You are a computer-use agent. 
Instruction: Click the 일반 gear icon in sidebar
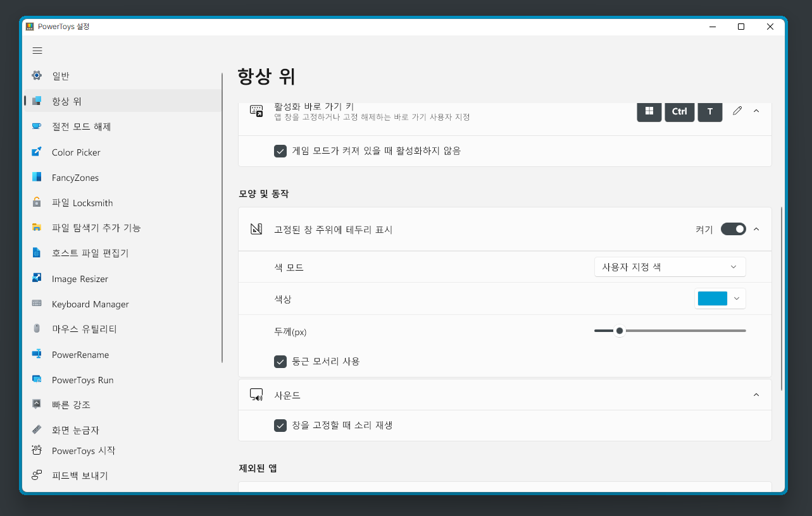point(37,76)
